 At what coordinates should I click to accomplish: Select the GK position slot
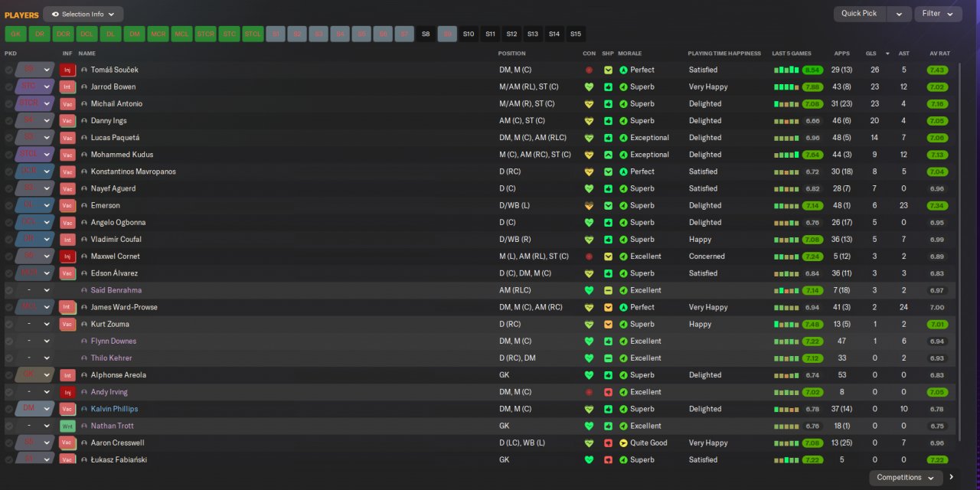(15, 34)
